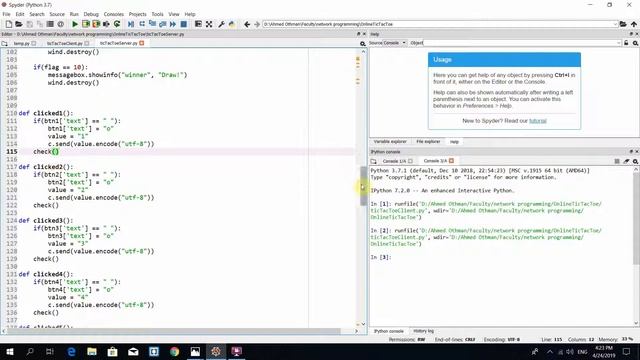Close Console 3/A tab
Screen dimensions: 640x360
(451, 161)
